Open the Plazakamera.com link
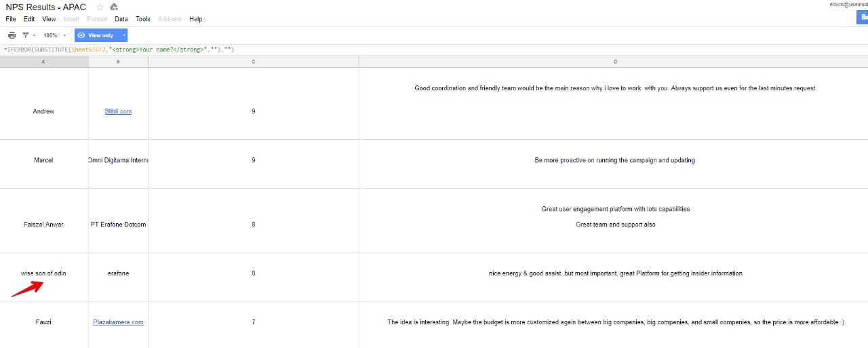This screenshot has height=348, width=868. click(x=118, y=322)
